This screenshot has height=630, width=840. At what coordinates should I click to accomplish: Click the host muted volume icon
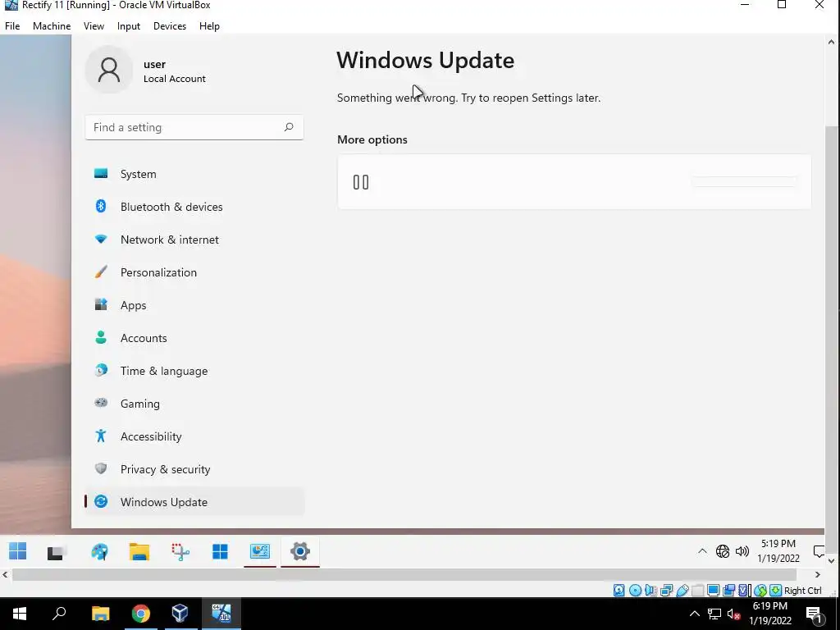[x=734, y=614]
